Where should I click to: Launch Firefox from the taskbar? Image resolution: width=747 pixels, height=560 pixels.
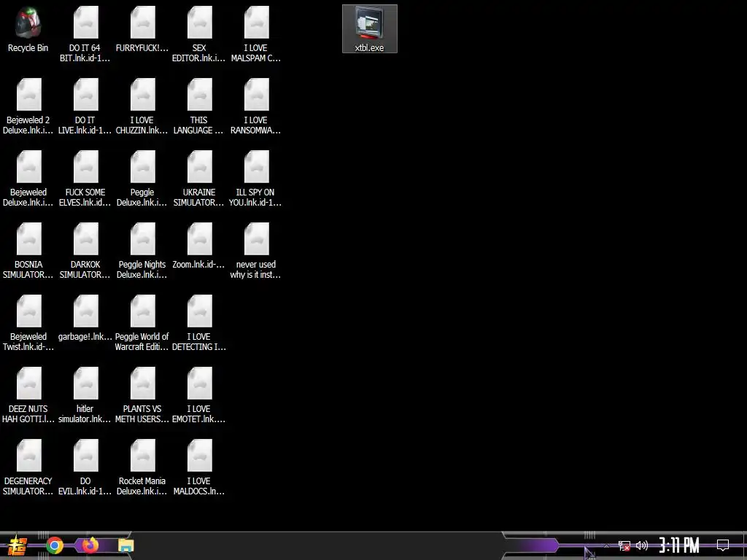[90, 545]
